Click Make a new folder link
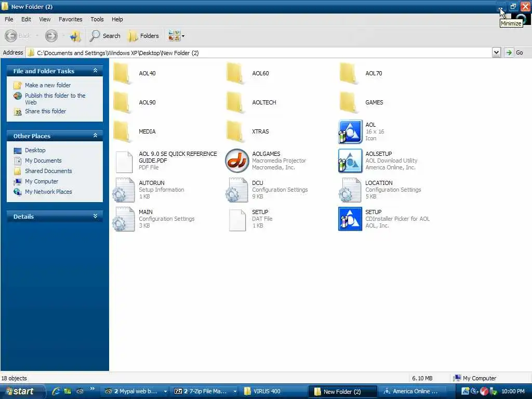532x399 pixels. click(42, 85)
